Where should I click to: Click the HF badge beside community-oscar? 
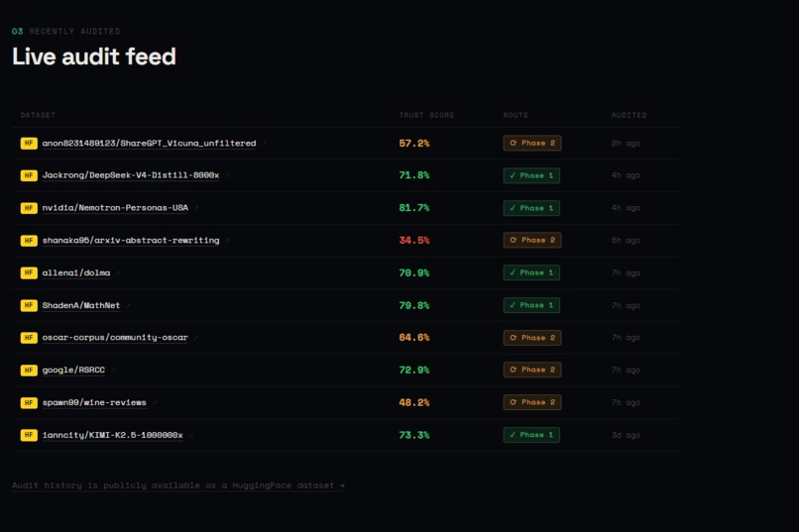tap(29, 338)
